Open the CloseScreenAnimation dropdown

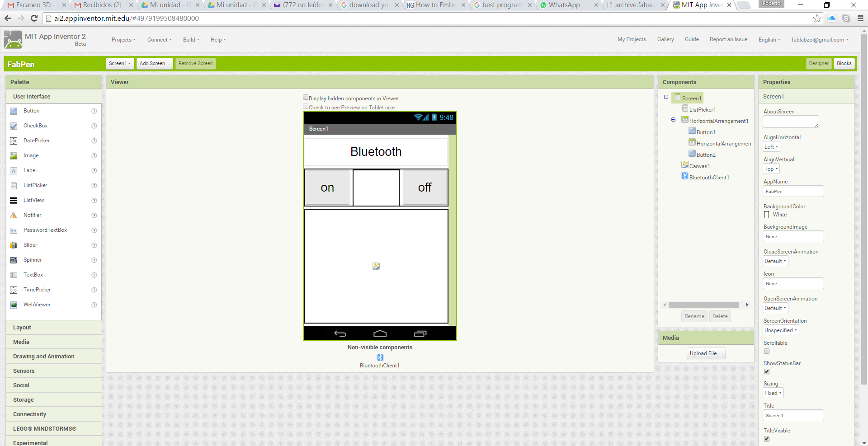click(775, 261)
